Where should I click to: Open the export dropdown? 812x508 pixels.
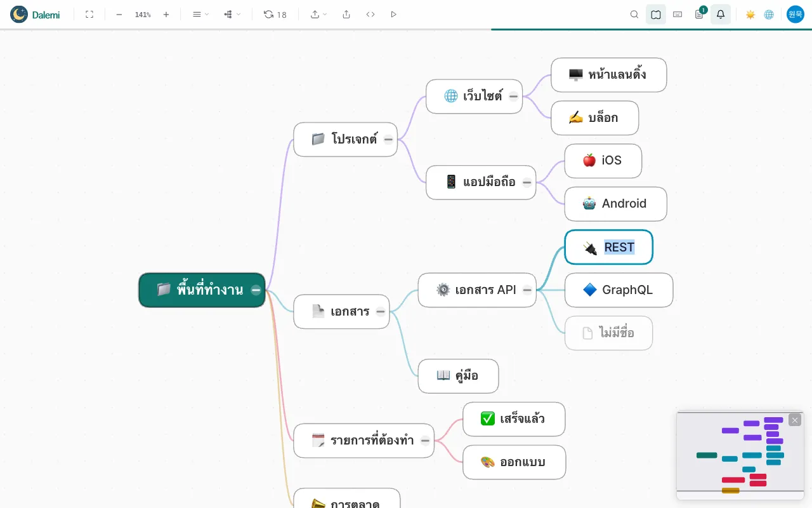pos(318,14)
